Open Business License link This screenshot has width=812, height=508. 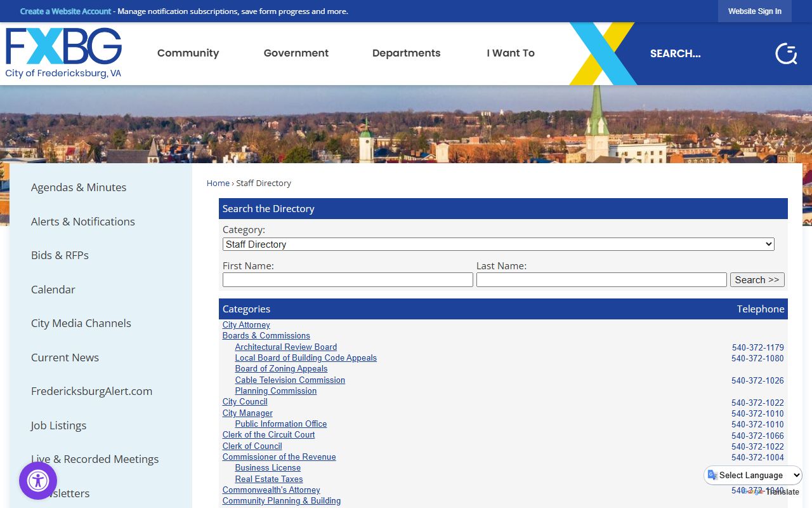click(268, 468)
